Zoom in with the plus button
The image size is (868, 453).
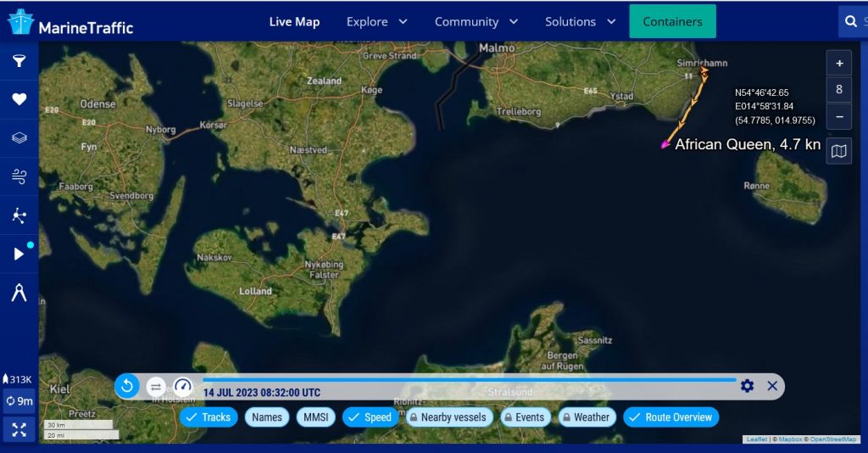click(839, 64)
